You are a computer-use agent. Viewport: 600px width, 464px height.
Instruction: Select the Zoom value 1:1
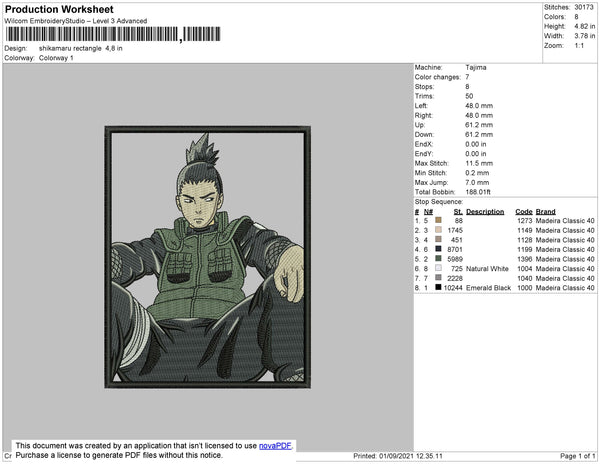579,46
